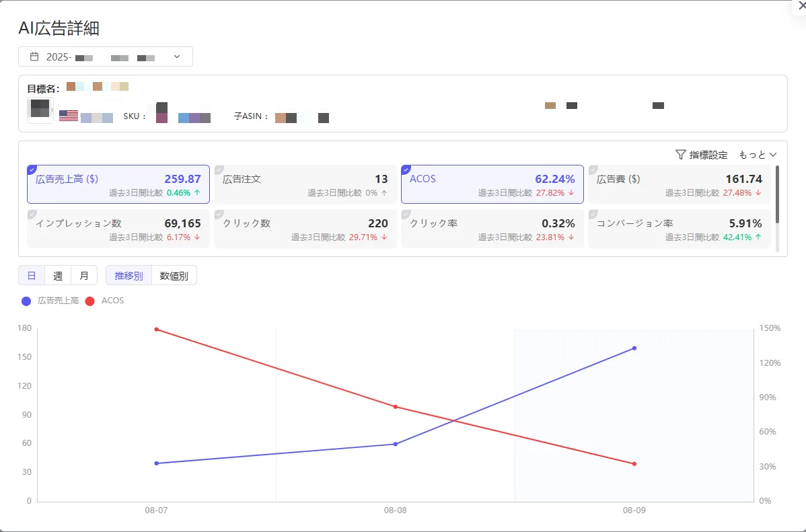
Task: Toggle the コンバージョン率 metric card
Action: (x=680, y=229)
